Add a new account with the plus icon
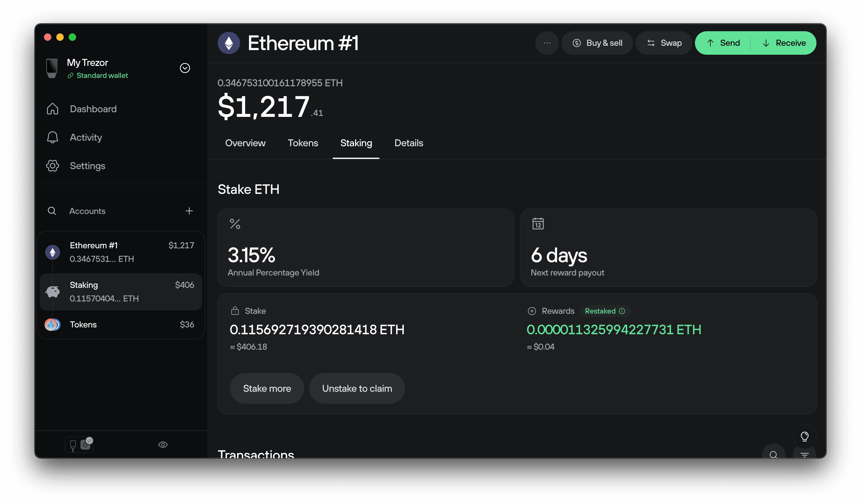 pos(189,211)
